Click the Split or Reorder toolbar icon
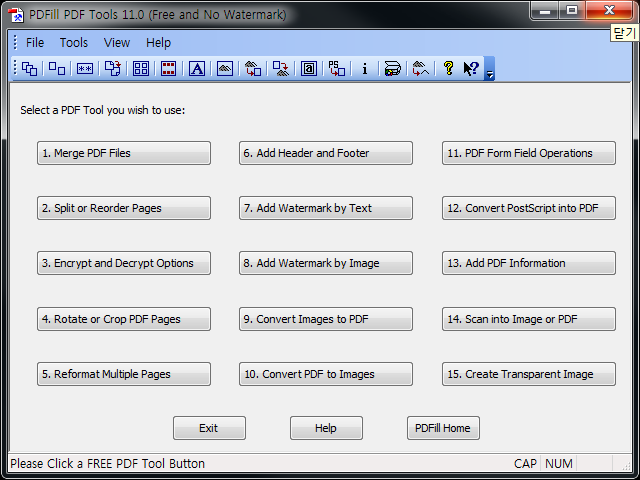640x480 pixels. tap(57, 69)
